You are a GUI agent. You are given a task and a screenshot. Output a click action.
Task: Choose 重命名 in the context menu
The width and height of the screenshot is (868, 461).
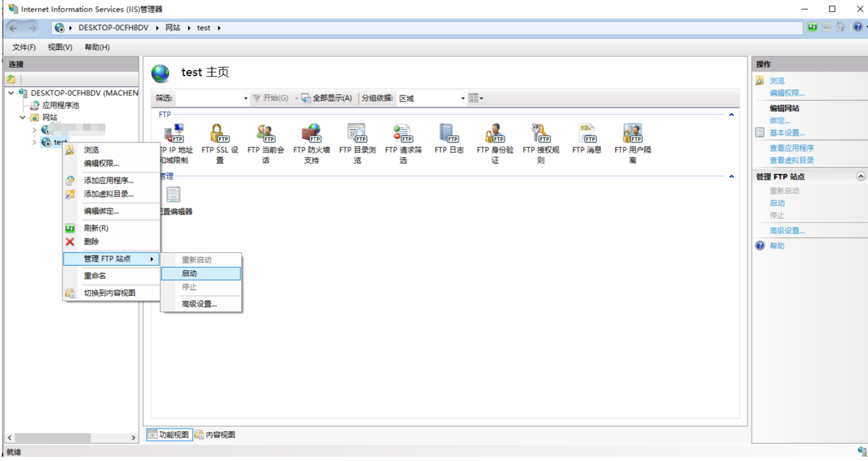(111, 276)
